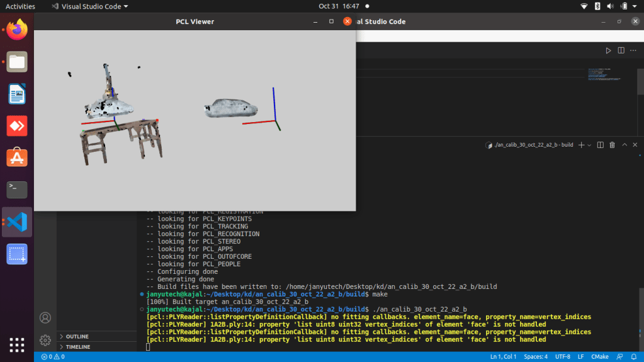The height and width of the screenshot is (362, 644).
Task: Open the launch profile dropdown beside plus
Action: [x=589, y=145]
